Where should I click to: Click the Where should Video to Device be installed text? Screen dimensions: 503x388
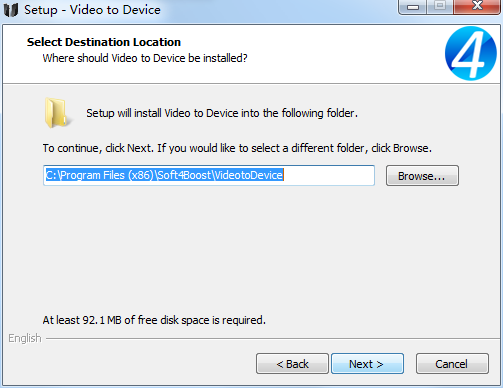pos(145,58)
